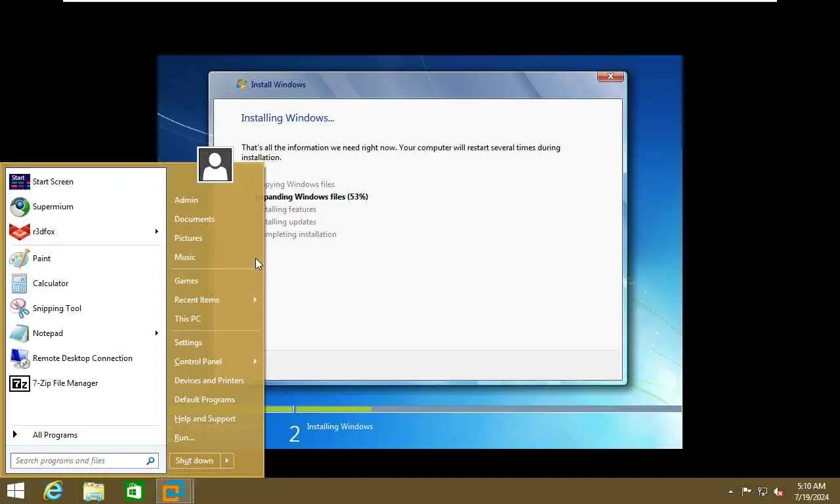The height and width of the screenshot is (504, 840).
Task: Click the 'Installing Windows...' heading
Action: coord(287,118)
